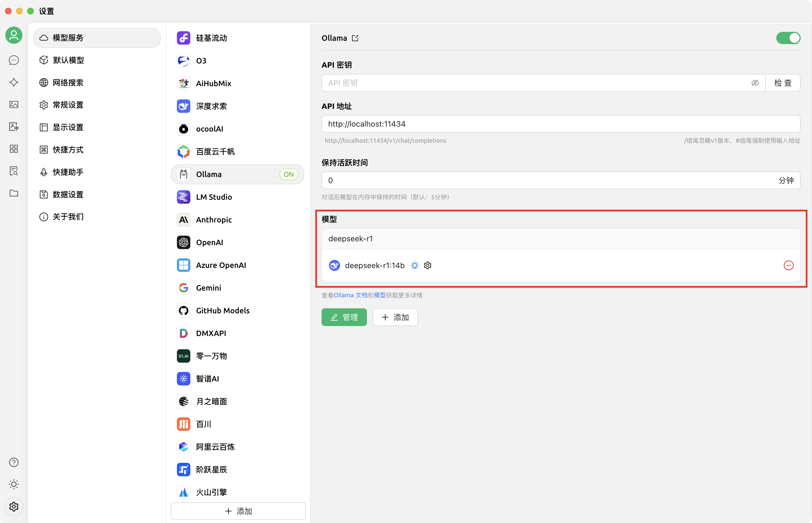This screenshot has width=812, height=523.
Task: Remove deepseek-r1:14b with red minus icon
Action: [x=788, y=265]
